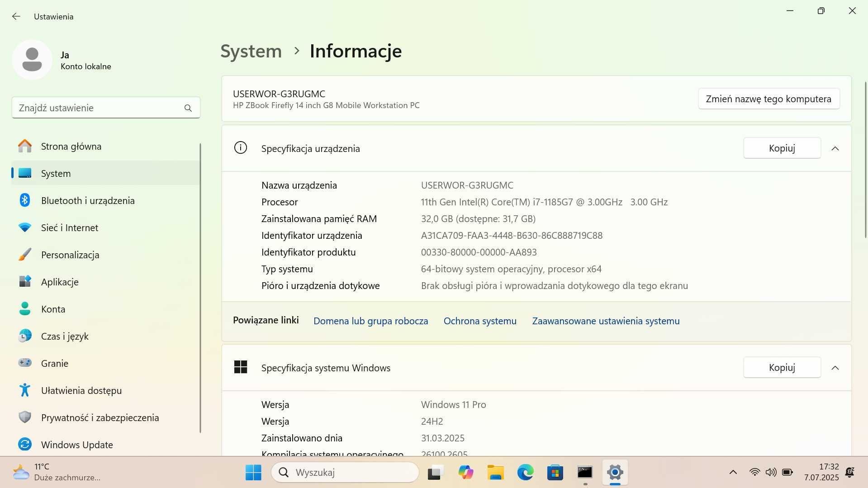The height and width of the screenshot is (488, 868).
Task: Copy the Windows specification
Action: (782, 367)
